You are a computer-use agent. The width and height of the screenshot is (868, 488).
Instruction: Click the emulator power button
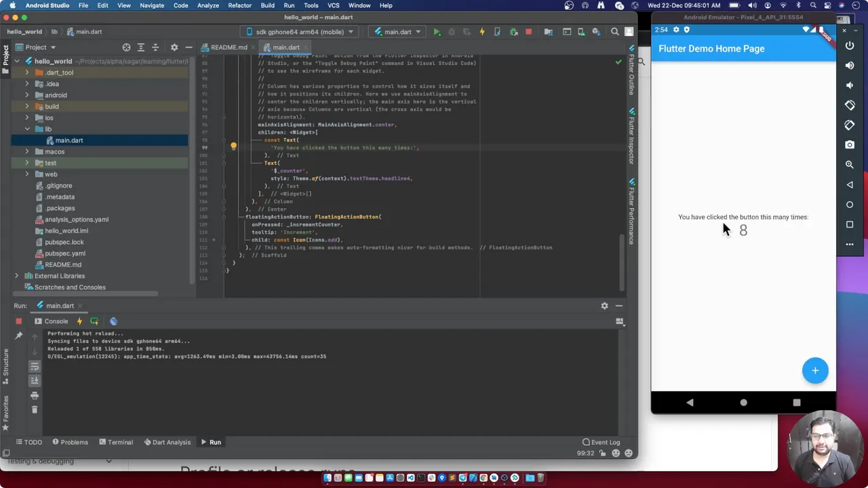coord(850,45)
